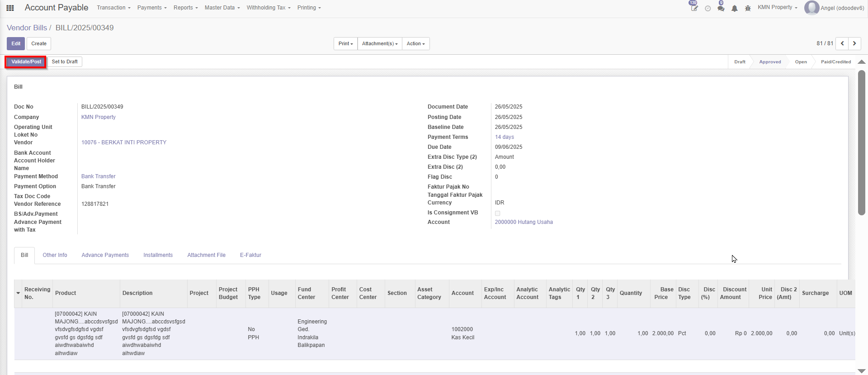The image size is (868, 375).
Task: Open the Bank Transfer payment method link
Action: [98, 176]
